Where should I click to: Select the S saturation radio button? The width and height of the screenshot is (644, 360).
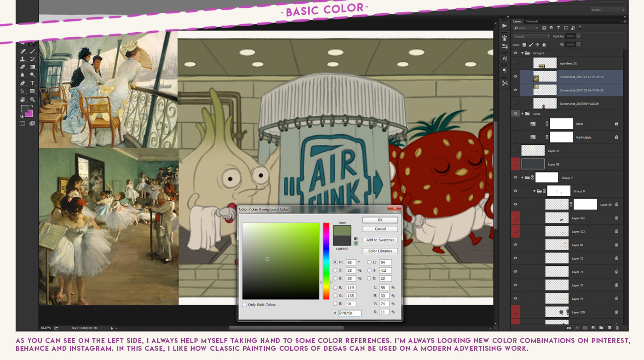335,270
